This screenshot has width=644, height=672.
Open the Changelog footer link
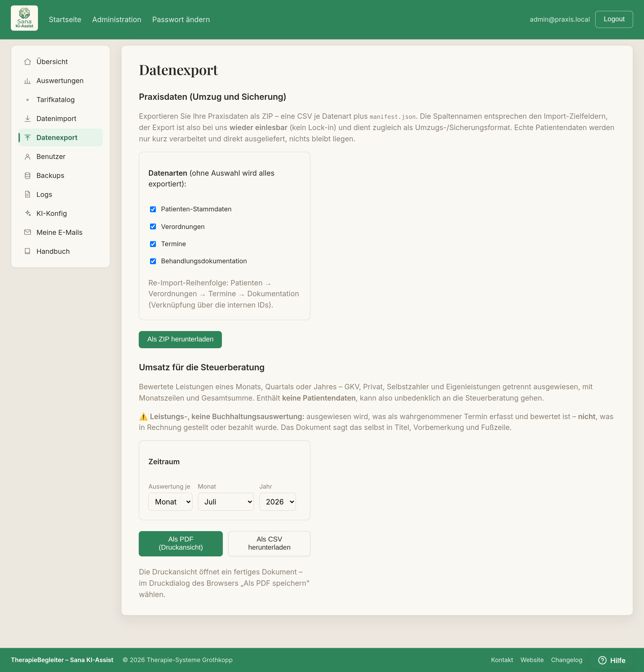[566, 660]
